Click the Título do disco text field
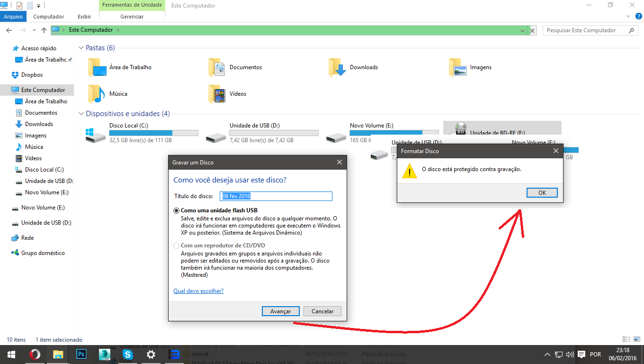The image size is (644, 364). (276, 196)
